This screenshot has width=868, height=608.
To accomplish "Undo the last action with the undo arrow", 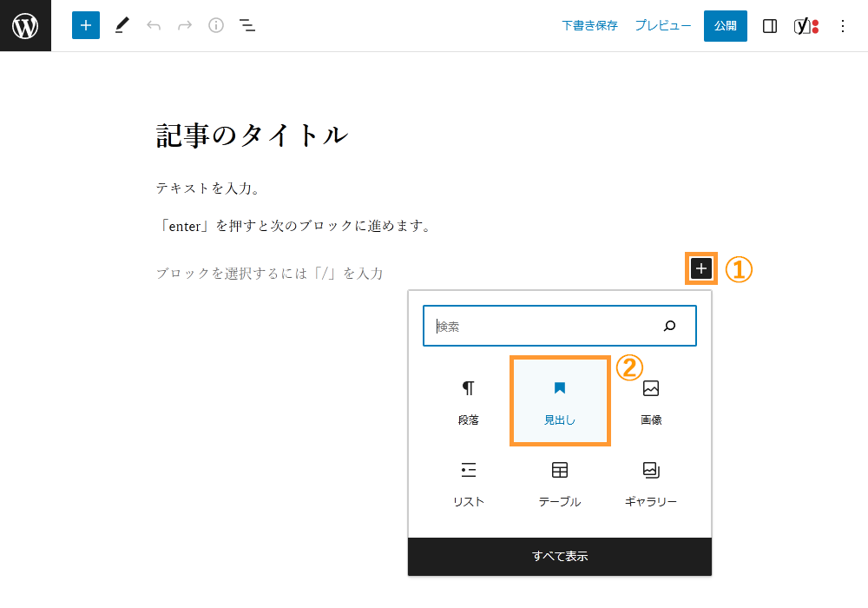I will (x=154, y=25).
